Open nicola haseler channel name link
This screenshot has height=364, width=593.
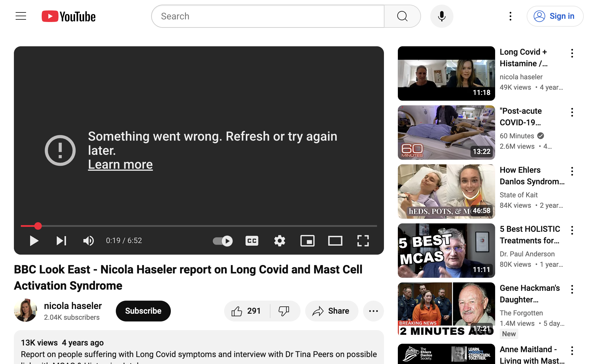(x=73, y=306)
